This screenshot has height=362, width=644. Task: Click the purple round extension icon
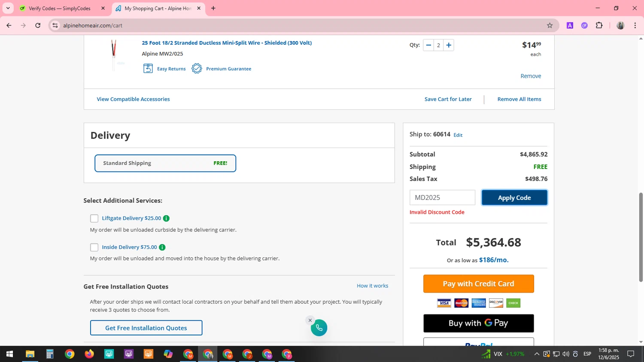(584, 25)
